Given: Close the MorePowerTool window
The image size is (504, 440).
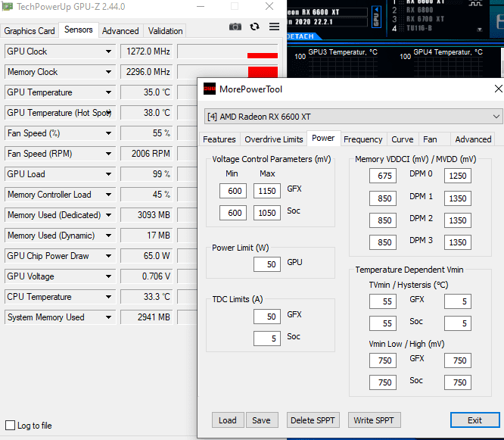Looking at the screenshot, I should [x=498, y=89].
